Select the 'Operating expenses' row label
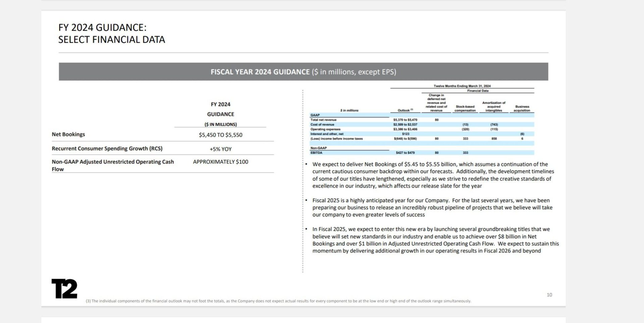This screenshot has height=323, width=644. click(325, 129)
